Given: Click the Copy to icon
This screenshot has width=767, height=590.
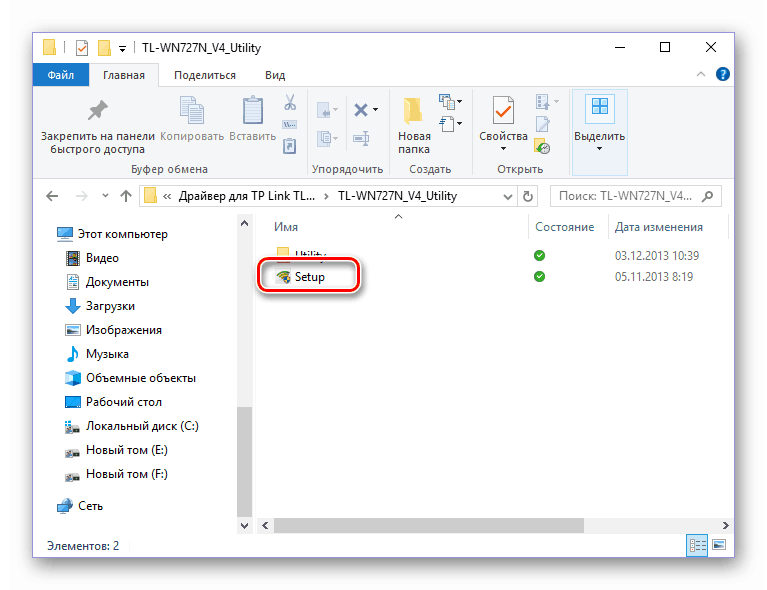Looking at the screenshot, I should point(325,138).
